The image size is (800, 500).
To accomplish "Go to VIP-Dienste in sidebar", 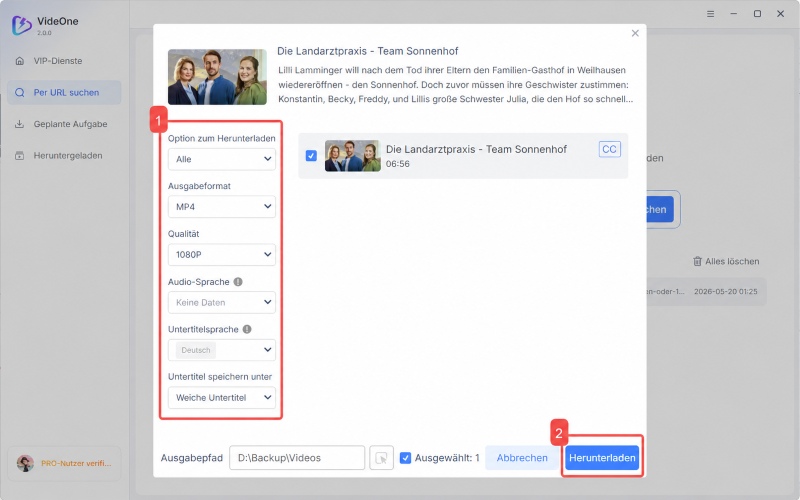I will [x=64, y=61].
